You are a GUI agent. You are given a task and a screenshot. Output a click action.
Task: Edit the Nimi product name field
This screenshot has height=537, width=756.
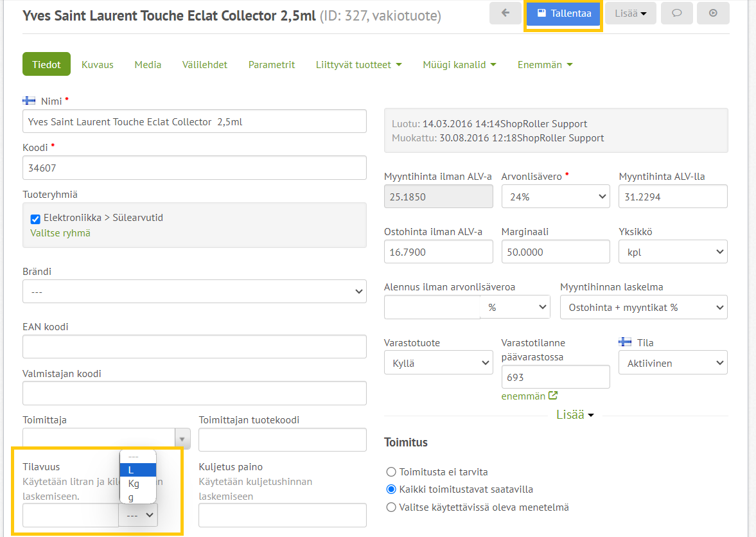(195, 121)
